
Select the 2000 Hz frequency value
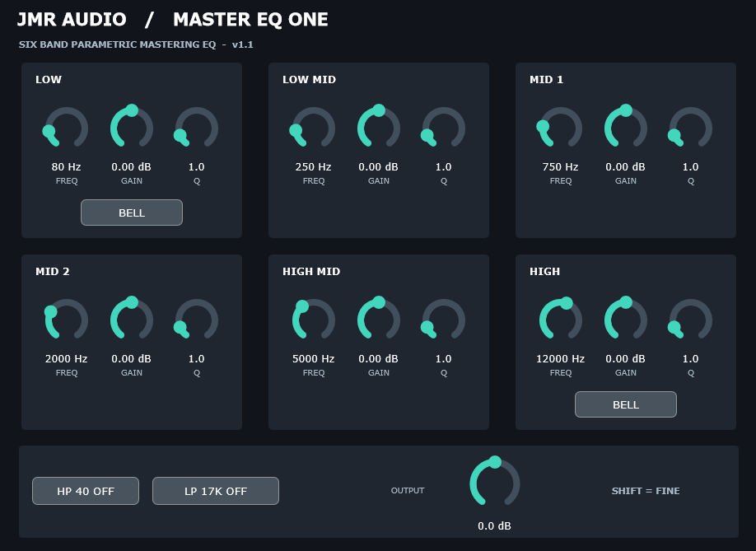(67, 358)
